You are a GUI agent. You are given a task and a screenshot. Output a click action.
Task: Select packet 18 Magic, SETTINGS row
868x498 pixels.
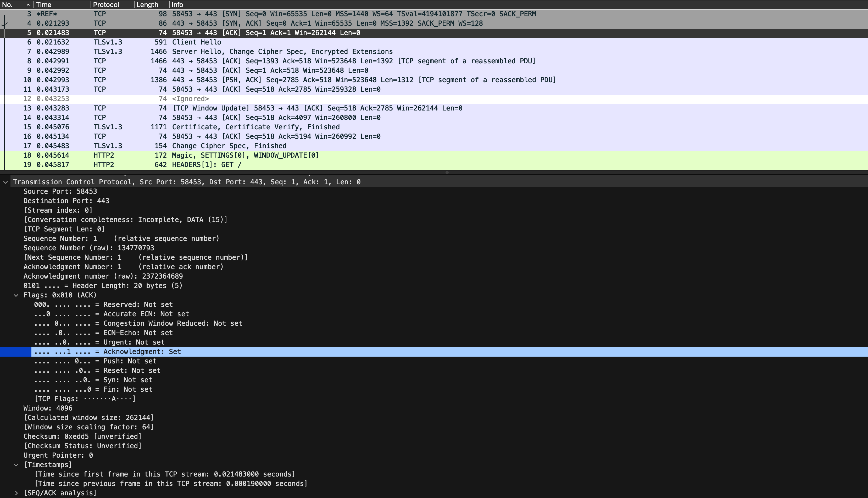pyautogui.click(x=434, y=155)
